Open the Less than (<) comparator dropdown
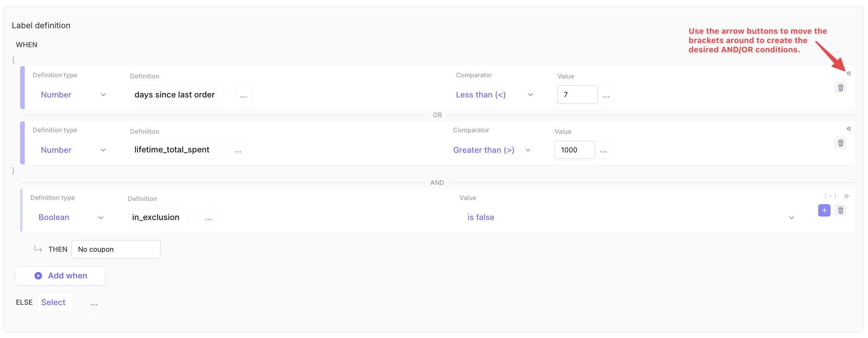Viewport: 868px width, 338px height. point(495,95)
